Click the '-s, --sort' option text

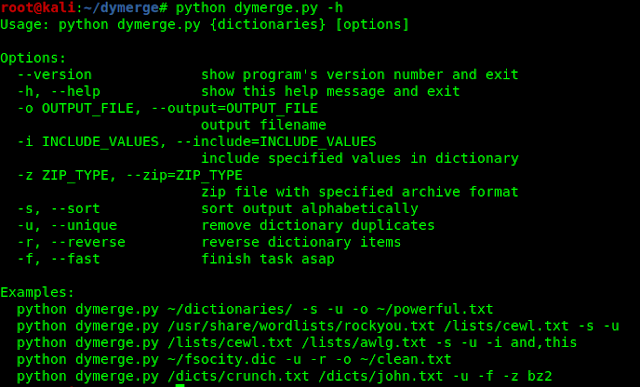click(x=59, y=209)
